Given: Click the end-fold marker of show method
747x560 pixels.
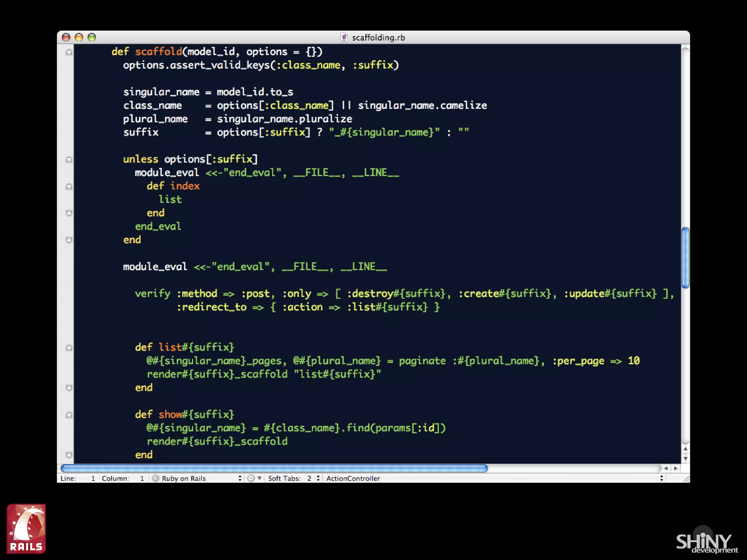Looking at the screenshot, I should [69, 455].
